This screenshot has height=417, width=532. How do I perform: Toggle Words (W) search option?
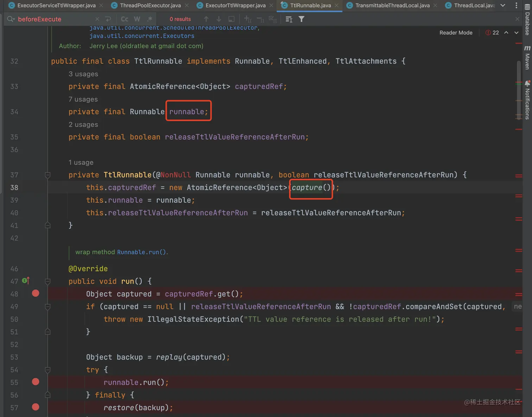137,19
